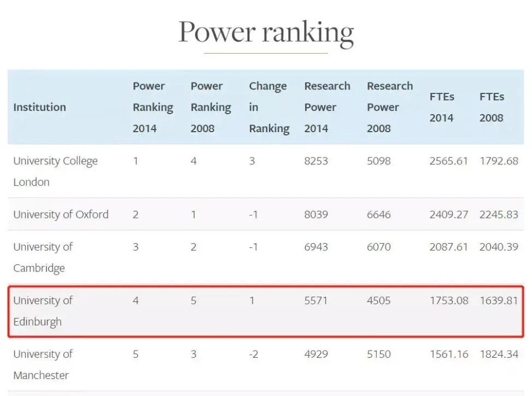
Task: Click FTEs value 2565.61
Action: point(448,161)
